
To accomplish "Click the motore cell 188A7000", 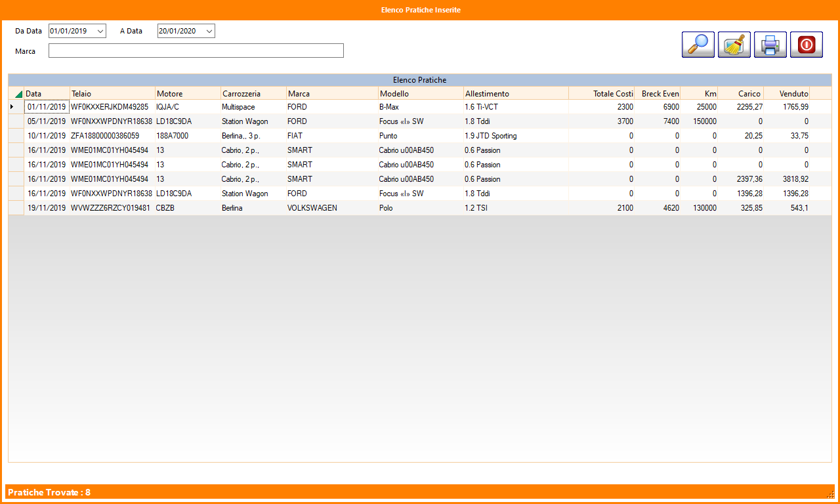I will pos(188,135).
